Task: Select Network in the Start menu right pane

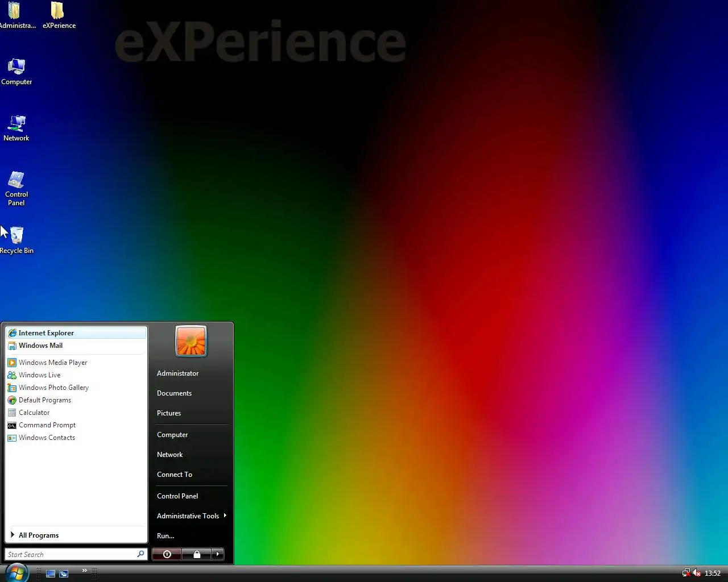Action: tap(191, 455)
